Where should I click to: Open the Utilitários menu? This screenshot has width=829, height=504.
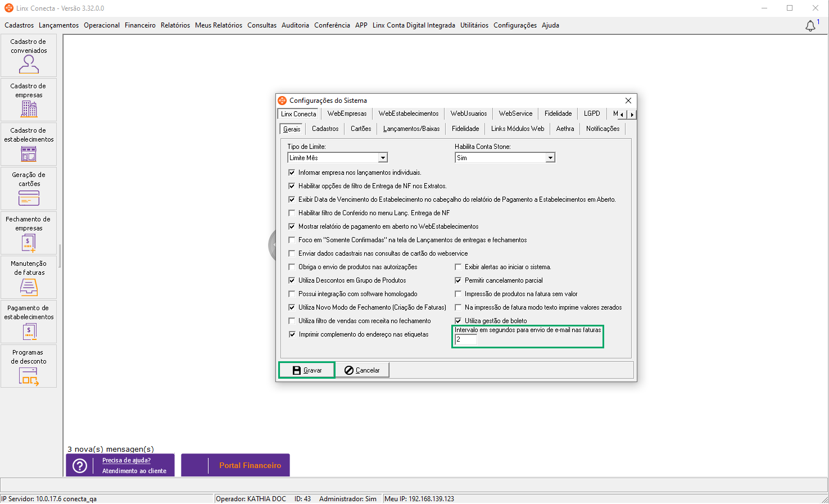(x=474, y=25)
